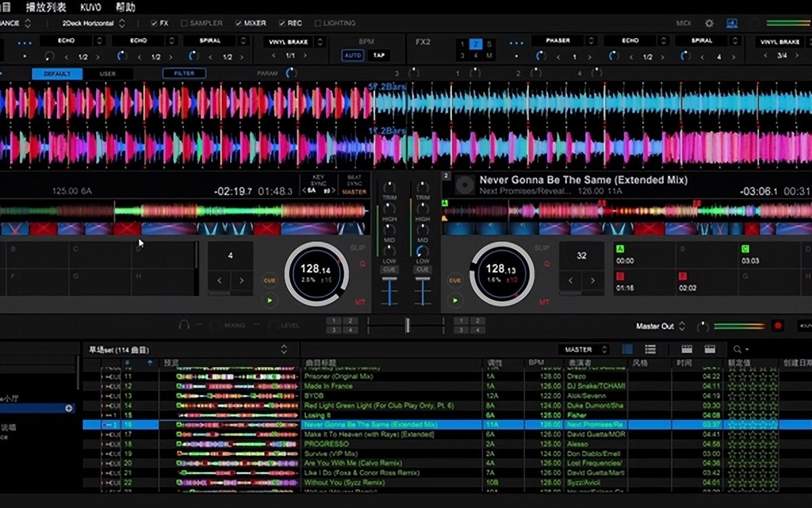Click the TAP BPM button
The height and width of the screenshot is (508, 812).
378,56
